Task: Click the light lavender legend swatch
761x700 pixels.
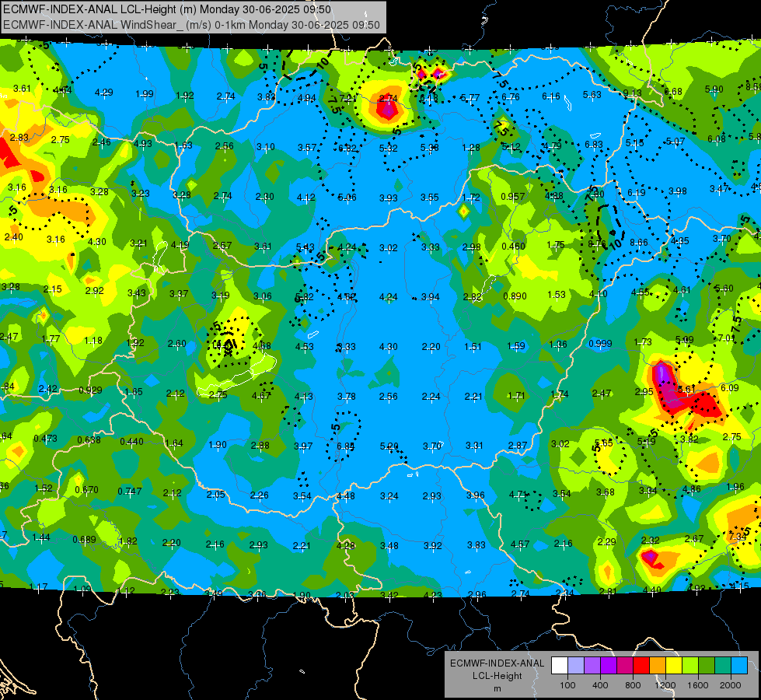Action: [576, 665]
